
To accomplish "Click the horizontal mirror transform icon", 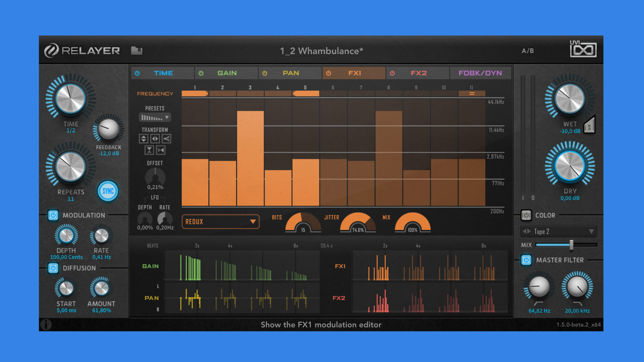I will click(x=155, y=139).
